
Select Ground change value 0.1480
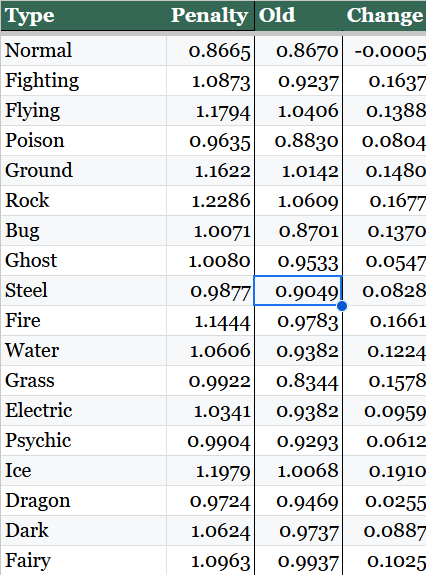pos(385,171)
